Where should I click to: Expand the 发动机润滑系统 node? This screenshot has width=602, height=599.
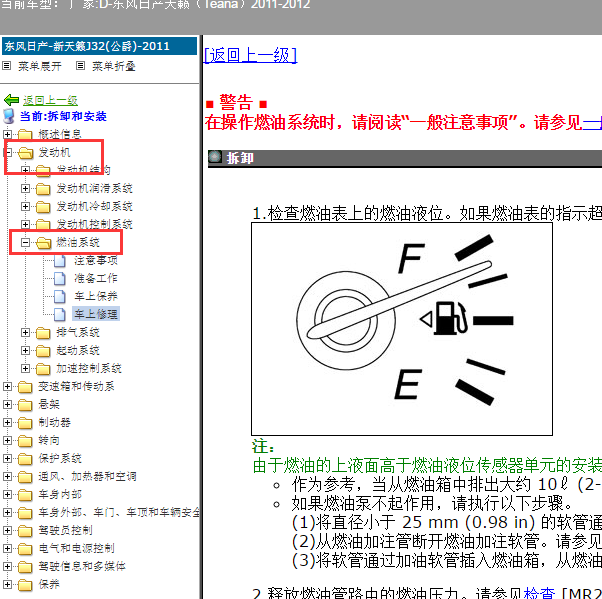click(x=25, y=188)
